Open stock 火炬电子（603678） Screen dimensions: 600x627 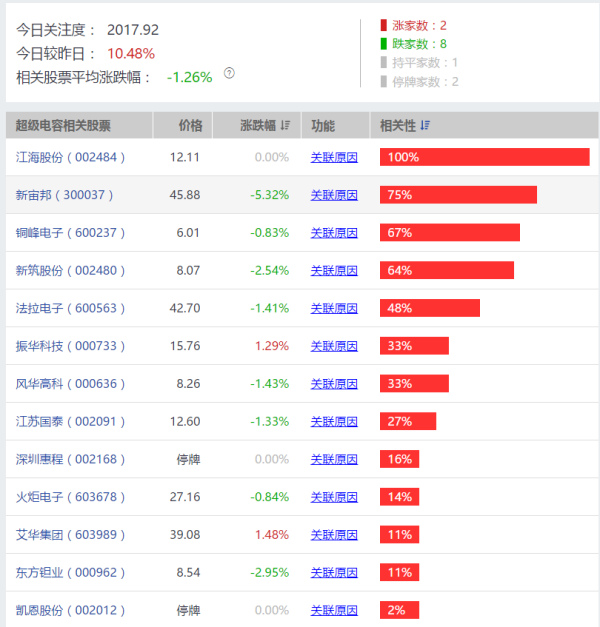(x=70, y=497)
